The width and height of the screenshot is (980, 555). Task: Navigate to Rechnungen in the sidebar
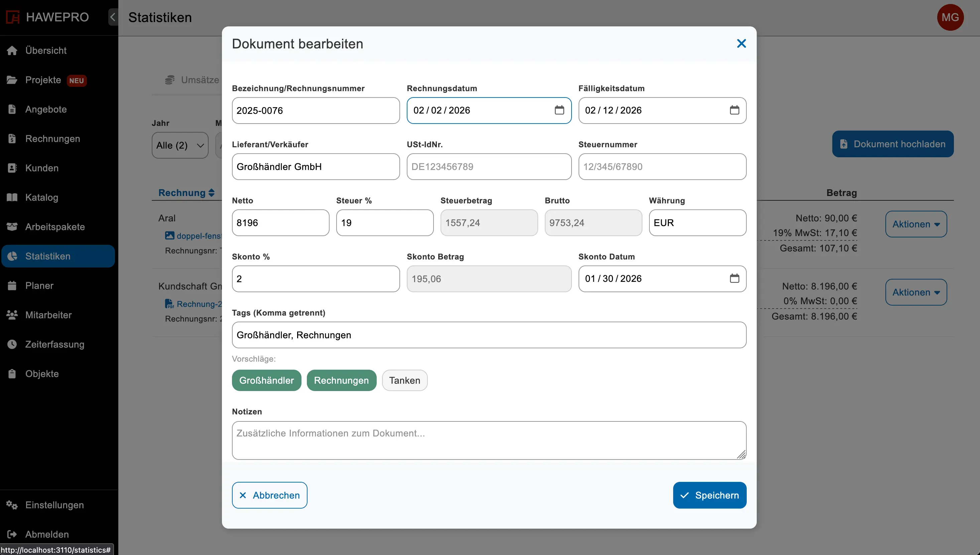pos(52,139)
